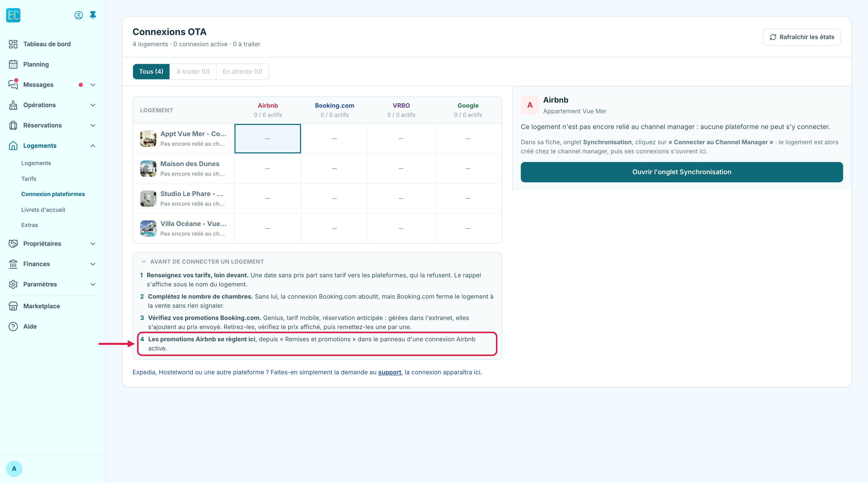Click the Studio Le Phare thumbnail

[148, 199]
